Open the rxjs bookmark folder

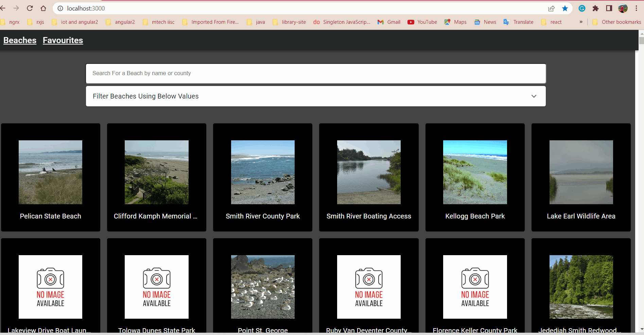pyautogui.click(x=36, y=22)
